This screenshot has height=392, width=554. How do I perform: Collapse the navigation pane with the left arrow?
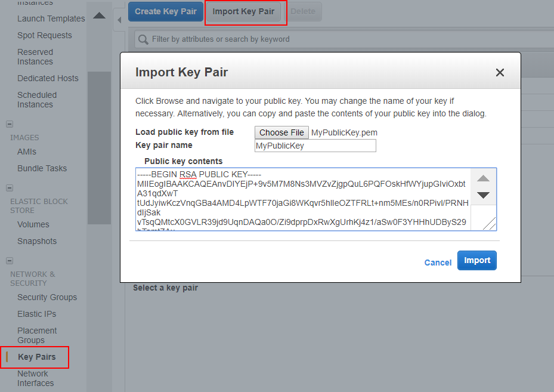(119, 20)
